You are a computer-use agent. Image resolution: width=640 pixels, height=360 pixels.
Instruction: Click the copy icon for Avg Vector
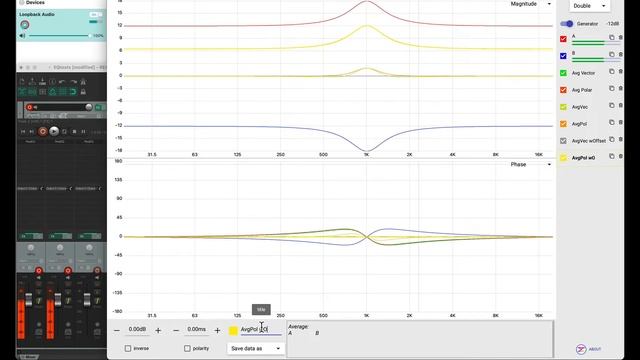pyautogui.click(x=611, y=71)
